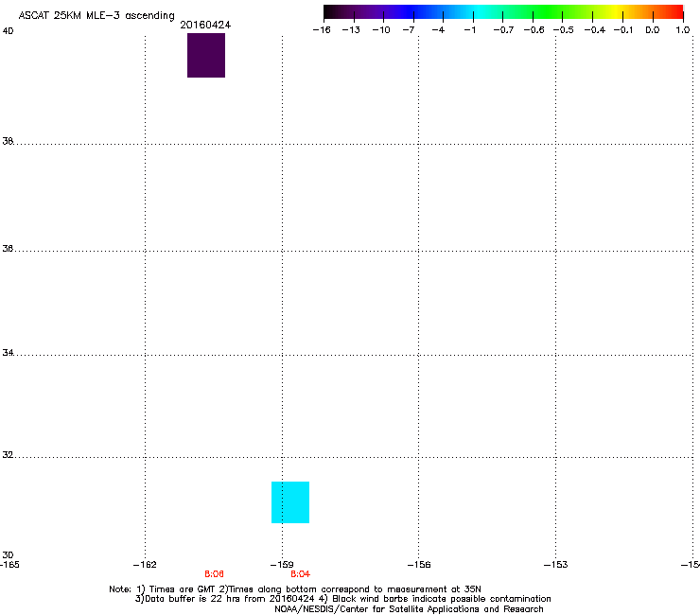Click the '-0.7' color scale label
Viewport: 700px width, 615px height.
(x=503, y=30)
